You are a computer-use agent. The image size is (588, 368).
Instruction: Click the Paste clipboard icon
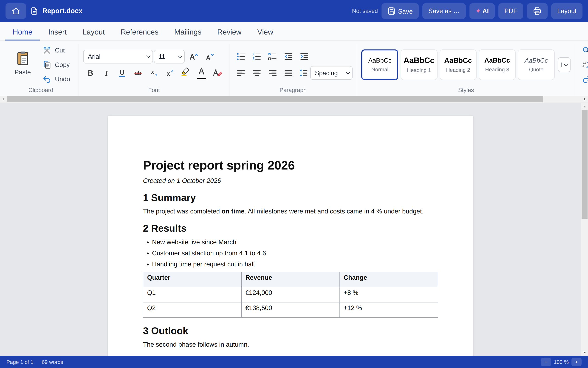(x=23, y=58)
